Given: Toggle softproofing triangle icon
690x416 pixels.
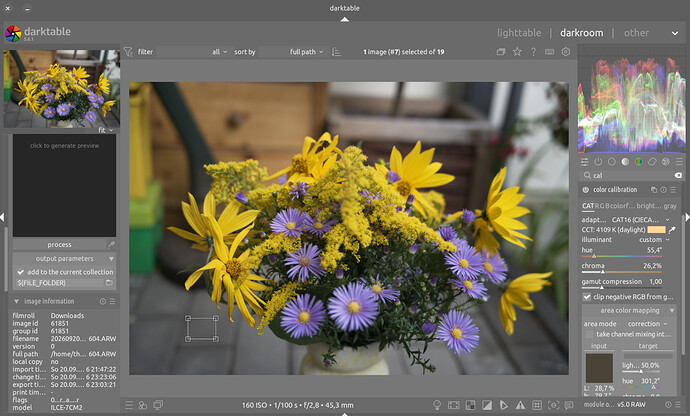Looking at the screenshot, I should click(x=504, y=405).
